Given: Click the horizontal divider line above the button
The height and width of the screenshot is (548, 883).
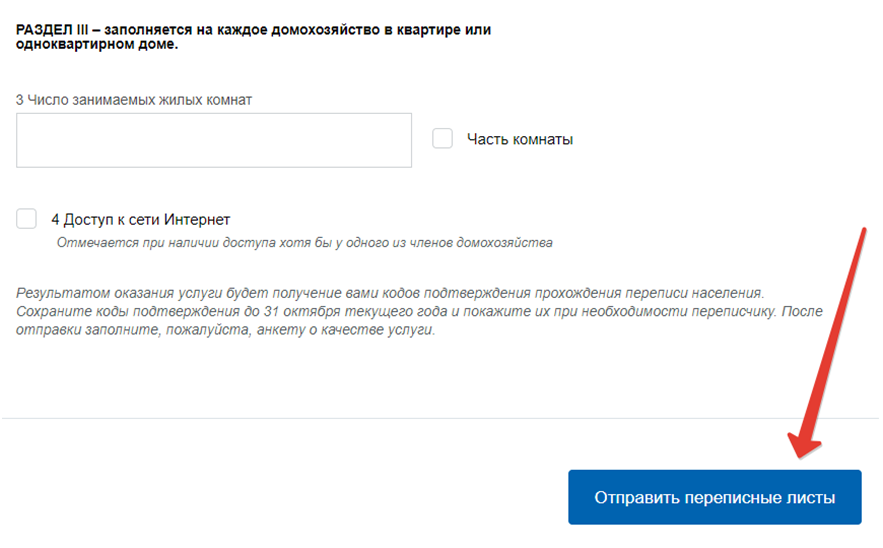Looking at the screenshot, I should pyautogui.click(x=440, y=417).
